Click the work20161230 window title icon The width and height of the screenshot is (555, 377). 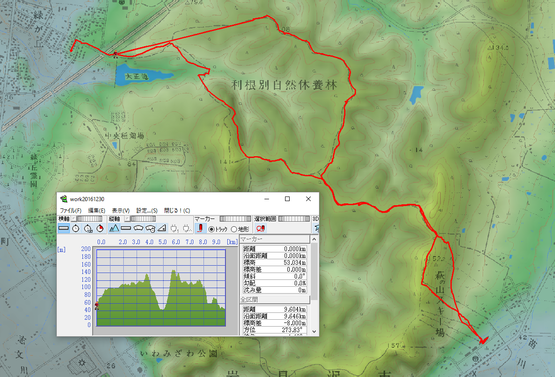(x=64, y=199)
